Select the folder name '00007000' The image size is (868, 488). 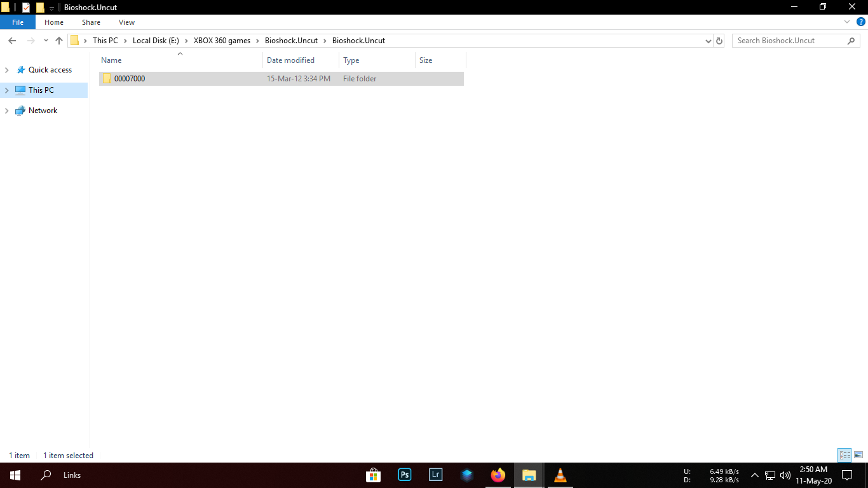pos(130,79)
